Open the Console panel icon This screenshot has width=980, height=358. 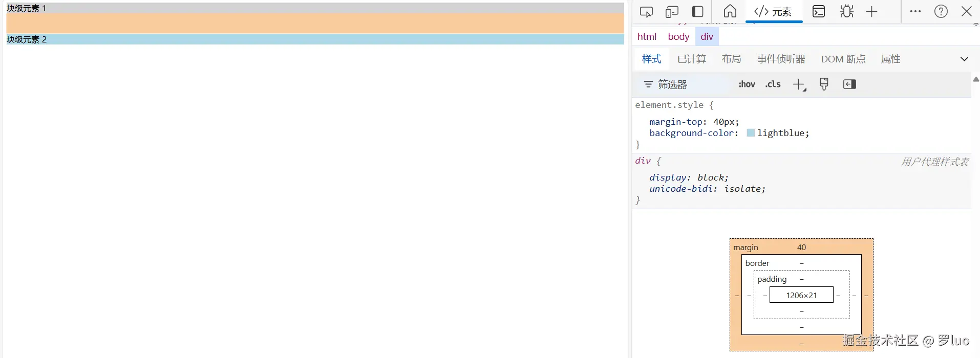819,11
